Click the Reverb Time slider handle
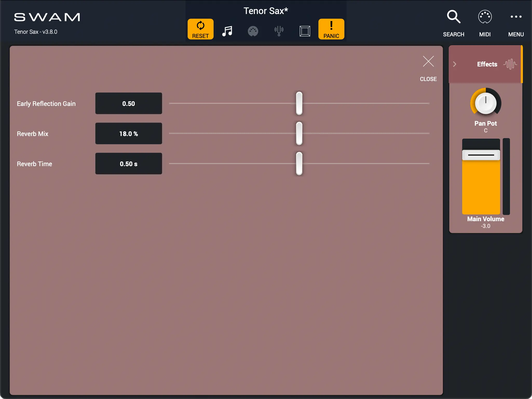The image size is (532, 399). coord(299,164)
